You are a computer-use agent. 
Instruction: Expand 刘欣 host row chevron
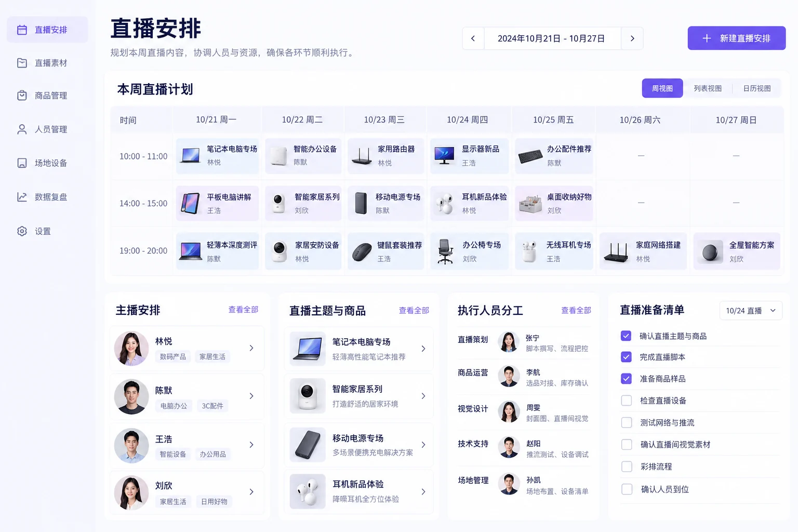(251, 491)
